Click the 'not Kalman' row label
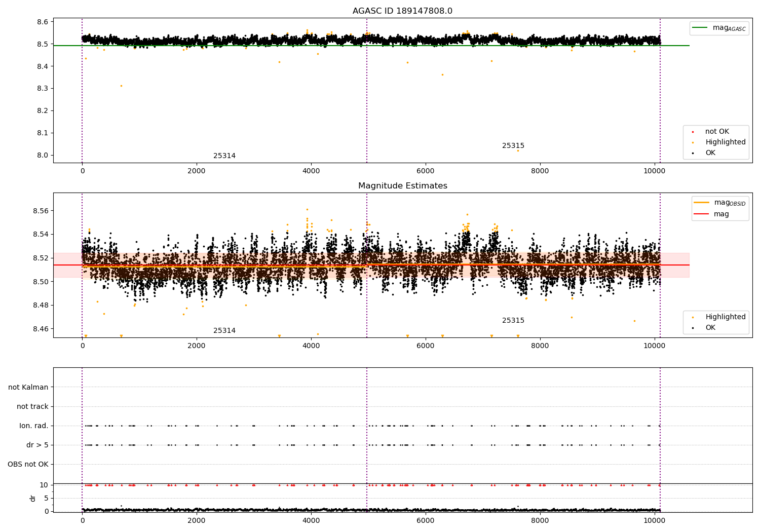 pyautogui.click(x=28, y=388)
